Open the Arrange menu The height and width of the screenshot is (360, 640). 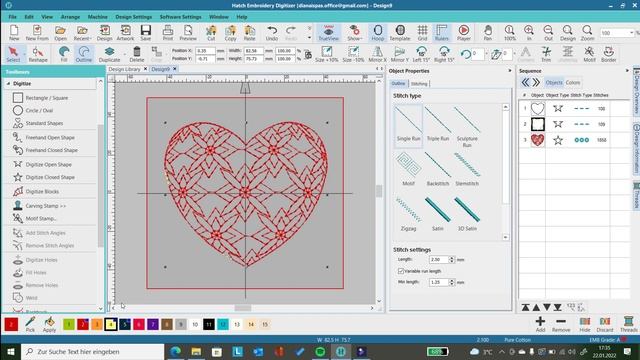pyautogui.click(x=70, y=17)
